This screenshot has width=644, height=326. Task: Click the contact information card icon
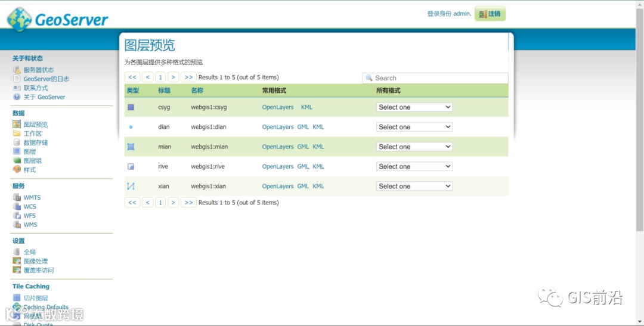click(x=17, y=88)
